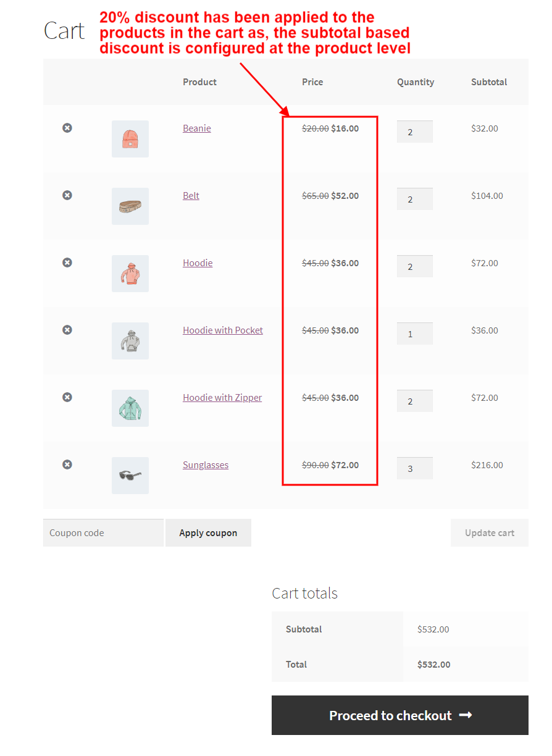Remove Hoodie with Zipper from cart
The image size is (552, 756).
click(x=67, y=397)
